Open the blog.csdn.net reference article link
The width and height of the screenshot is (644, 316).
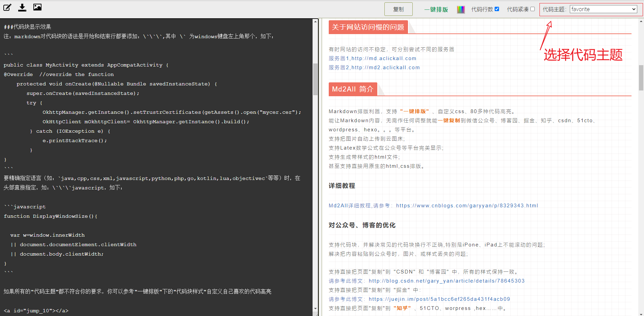[447, 281]
